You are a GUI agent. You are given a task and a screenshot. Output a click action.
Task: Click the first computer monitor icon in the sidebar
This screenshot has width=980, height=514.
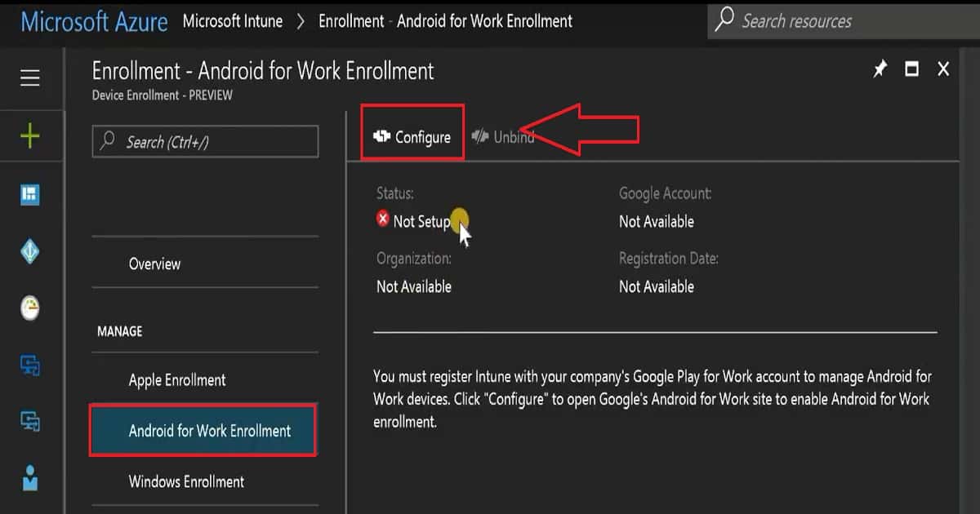(30, 365)
